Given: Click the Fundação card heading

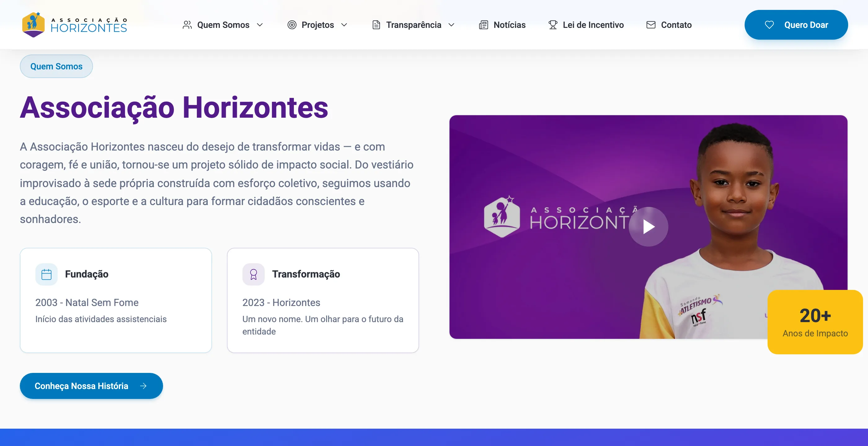Looking at the screenshot, I should 86,274.
